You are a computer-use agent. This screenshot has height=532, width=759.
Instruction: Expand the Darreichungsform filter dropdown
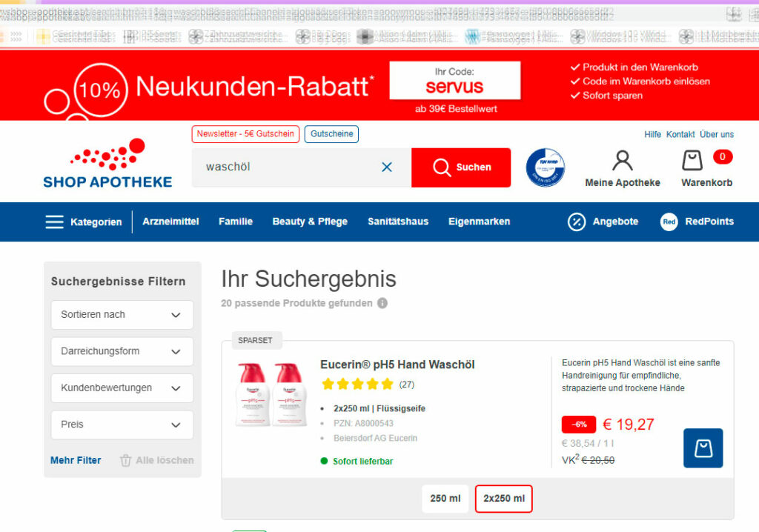click(x=122, y=351)
